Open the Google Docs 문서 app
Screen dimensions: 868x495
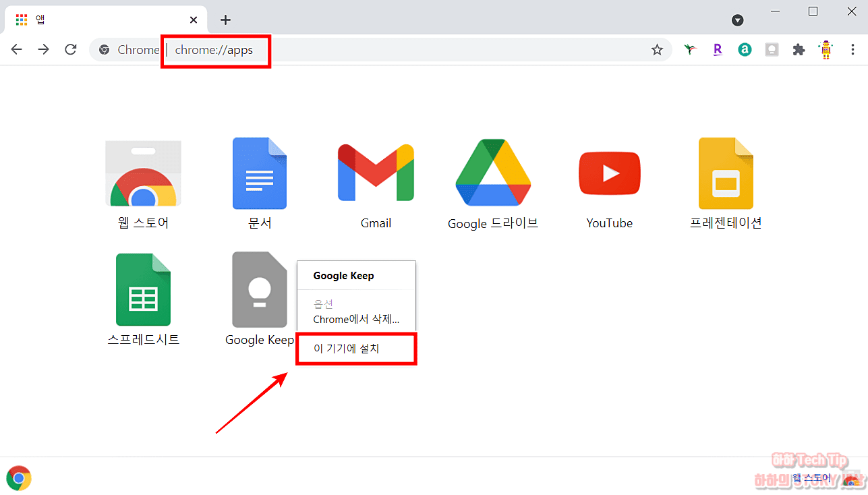click(x=260, y=173)
